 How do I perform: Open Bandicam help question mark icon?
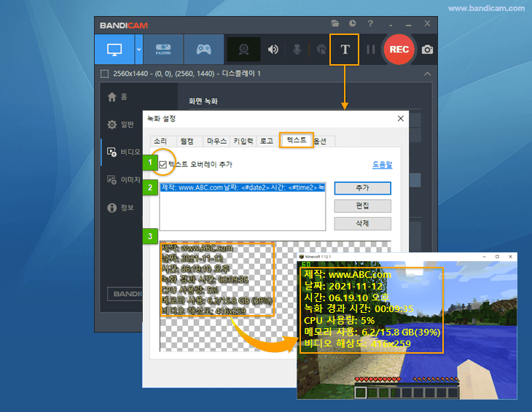pyautogui.click(x=370, y=23)
